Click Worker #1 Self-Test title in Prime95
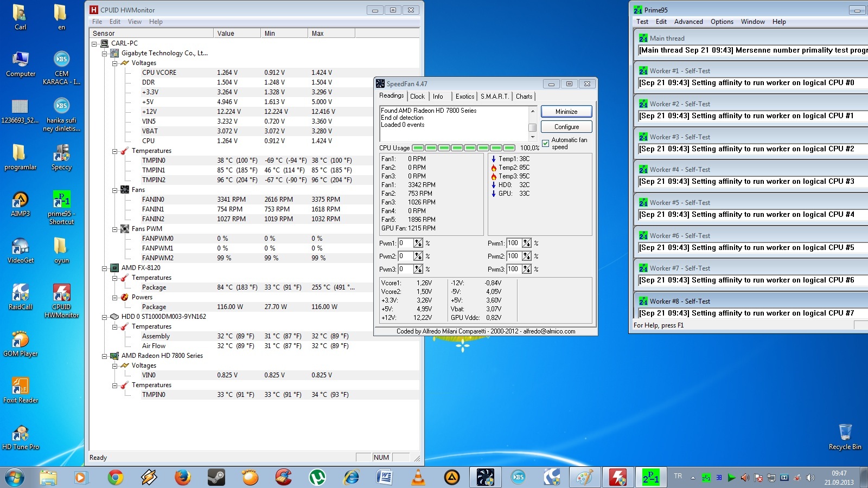 tap(680, 71)
